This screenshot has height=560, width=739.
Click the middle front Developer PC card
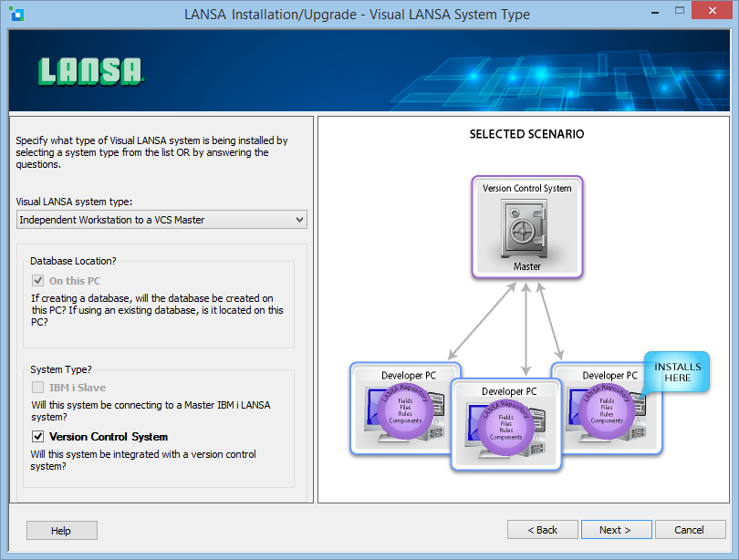pos(506,424)
